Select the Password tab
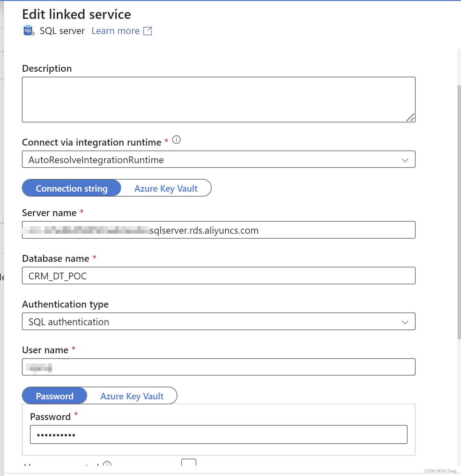Image resolution: width=461 pixels, height=476 pixels. coord(54,396)
